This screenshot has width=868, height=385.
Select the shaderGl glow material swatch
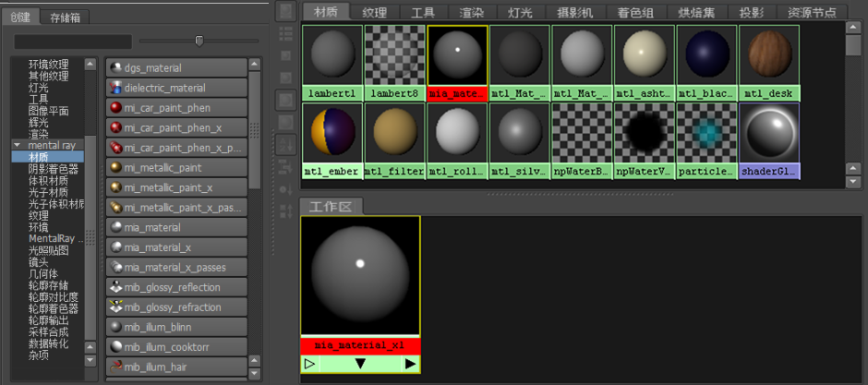click(x=769, y=140)
